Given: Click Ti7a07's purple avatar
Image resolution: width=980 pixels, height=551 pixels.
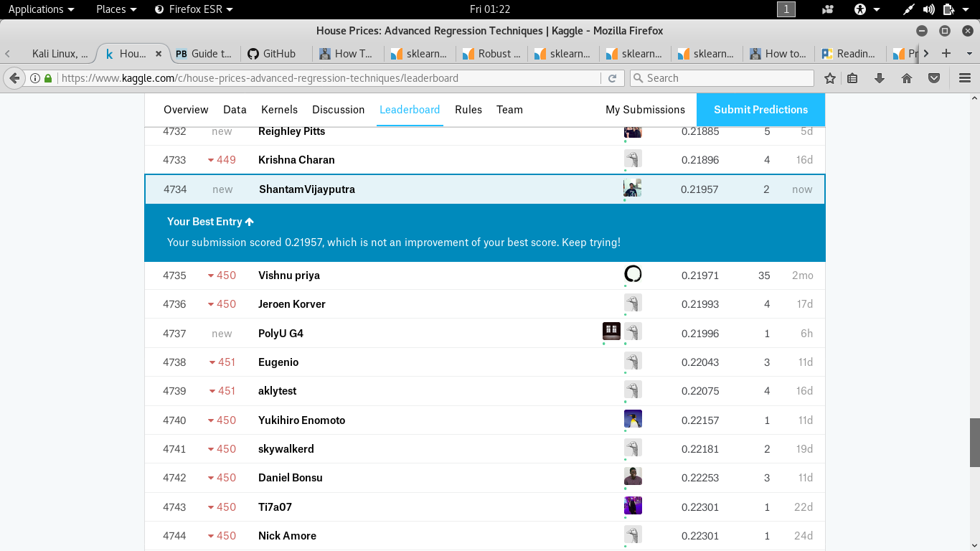Looking at the screenshot, I should coord(633,506).
